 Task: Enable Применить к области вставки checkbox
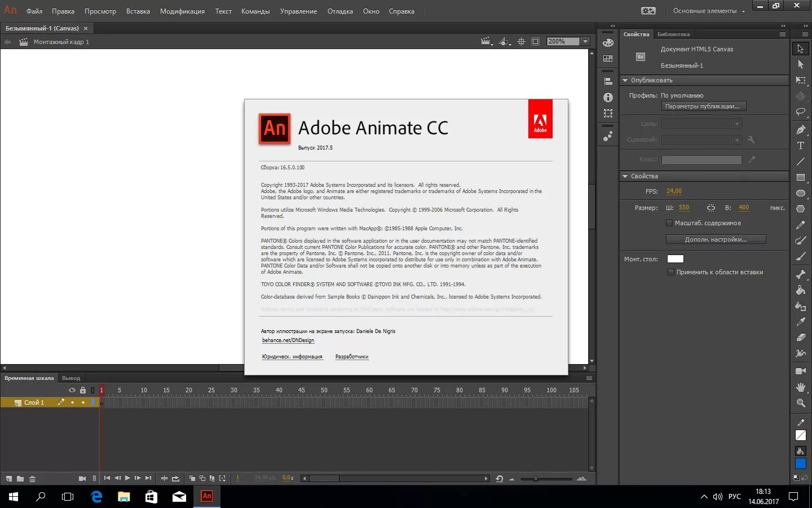pos(671,272)
